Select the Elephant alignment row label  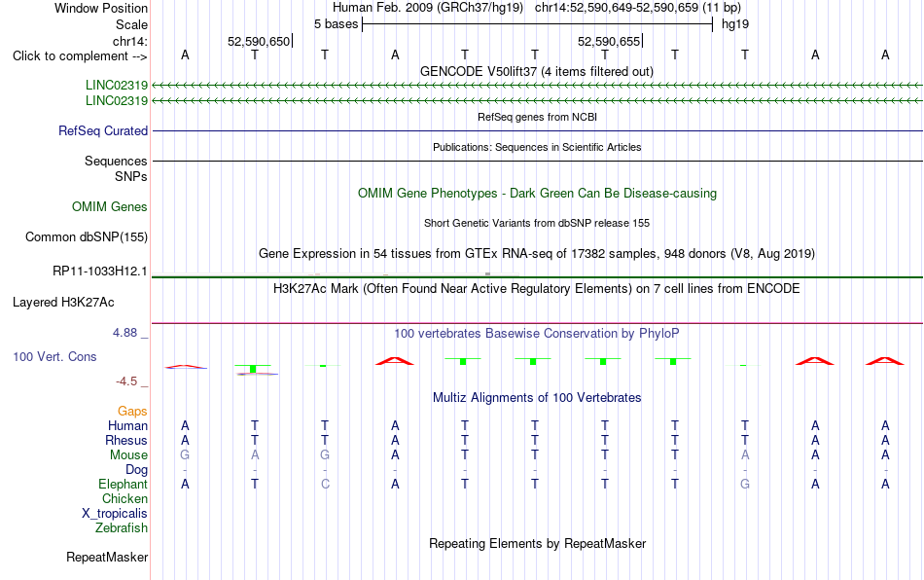click(x=124, y=484)
